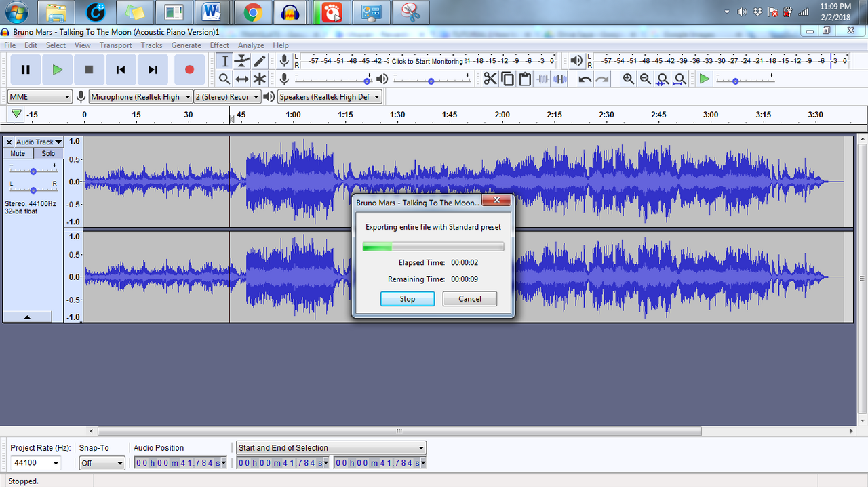The width and height of the screenshot is (868, 488).
Task: Open the Transport menu
Action: pos(116,45)
